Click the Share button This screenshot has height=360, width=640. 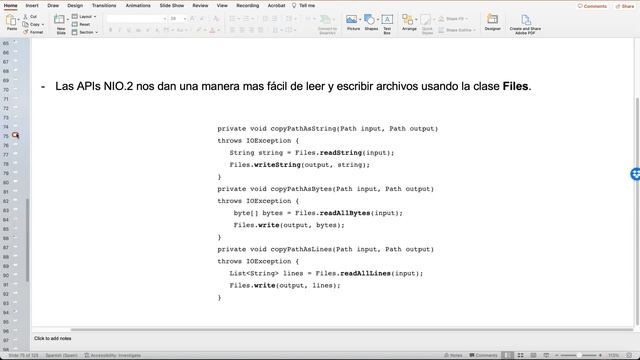click(625, 6)
